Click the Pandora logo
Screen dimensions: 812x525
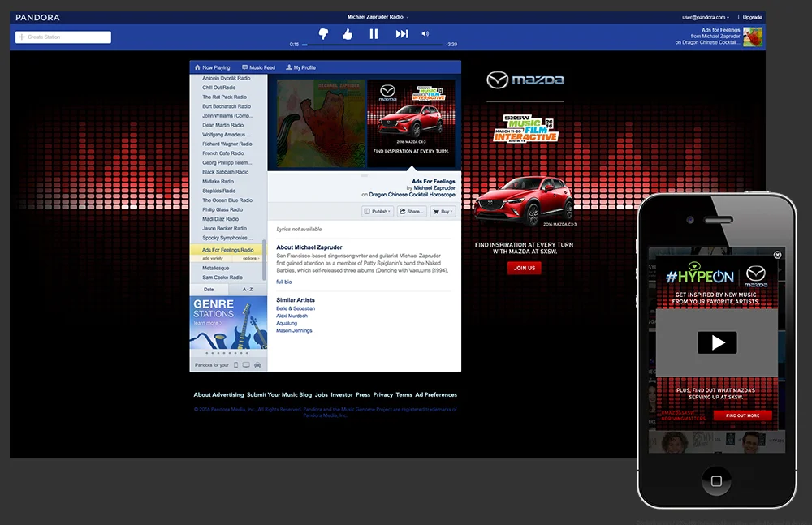[38, 17]
